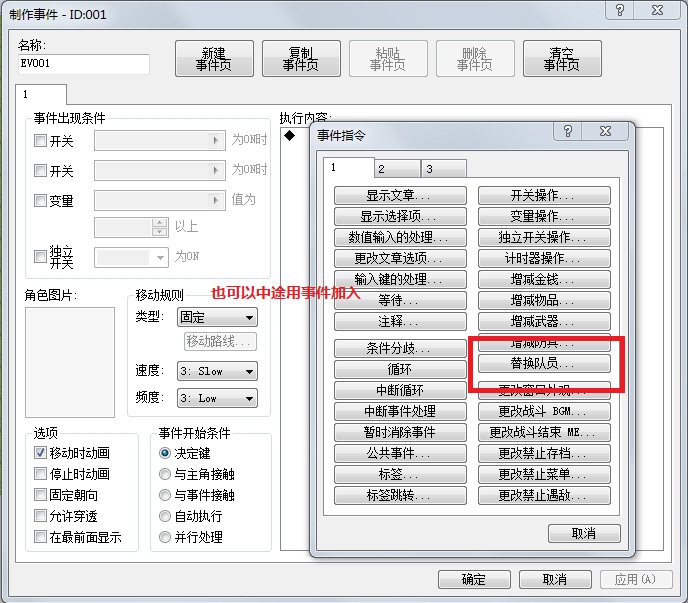Open the 类型 movement type dropdown
The height and width of the screenshot is (603, 688).
pos(217,317)
